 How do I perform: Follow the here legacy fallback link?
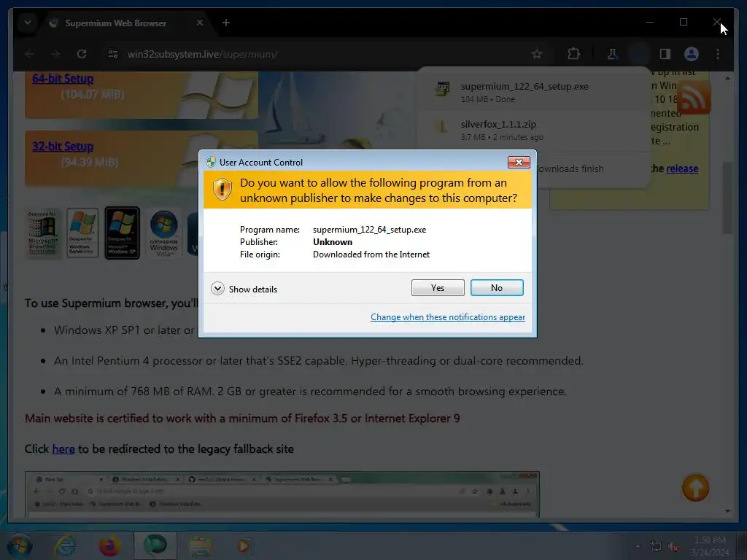coord(63,449)
